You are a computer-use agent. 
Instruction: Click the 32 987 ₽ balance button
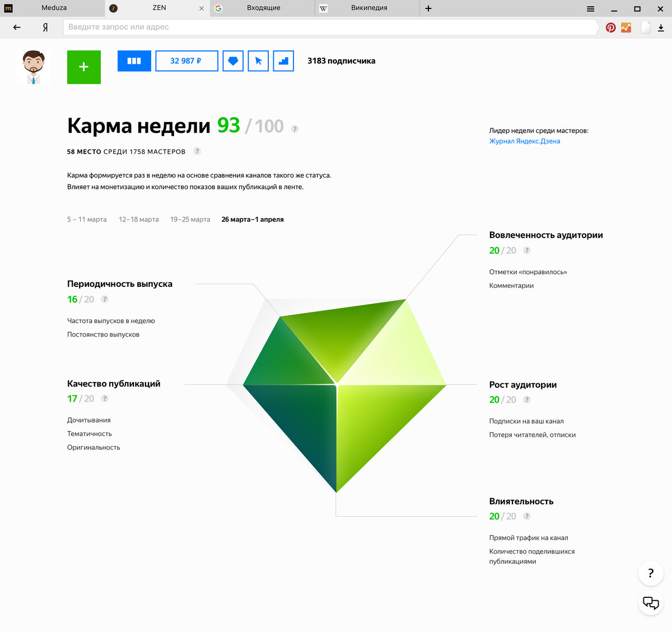point(186,61)
